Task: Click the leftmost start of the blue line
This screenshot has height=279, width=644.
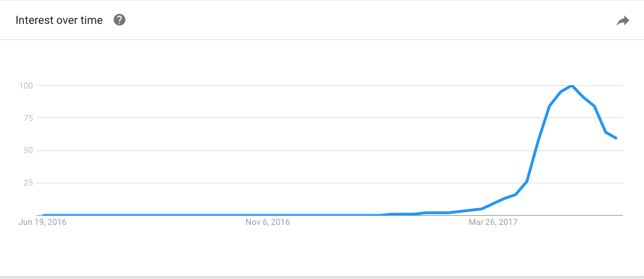Action: (43, 214)
